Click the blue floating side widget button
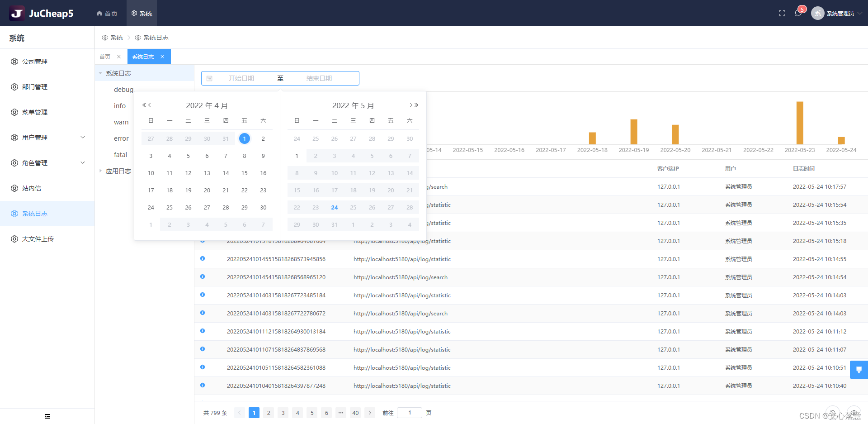The image size is (868, 424). point(859,370)
